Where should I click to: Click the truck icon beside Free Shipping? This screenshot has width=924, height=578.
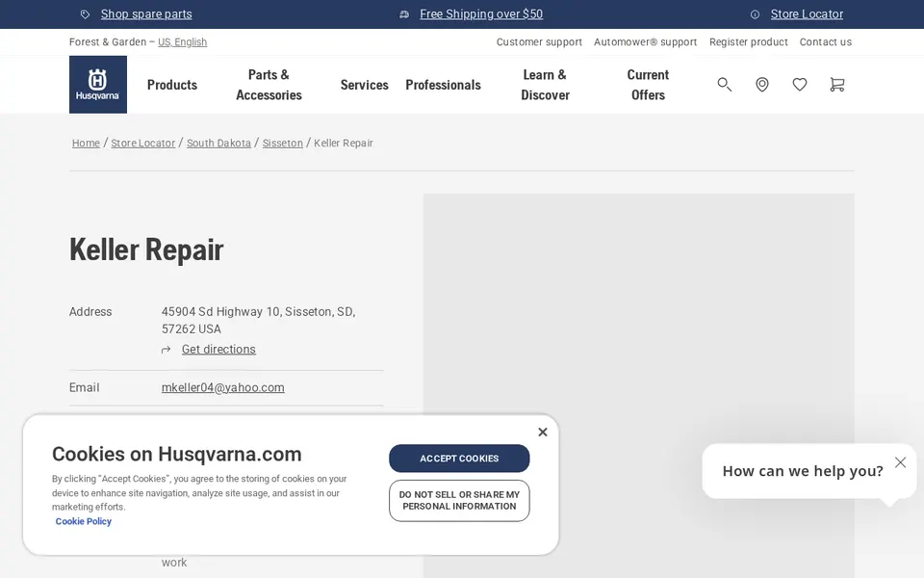pos(404,14)
